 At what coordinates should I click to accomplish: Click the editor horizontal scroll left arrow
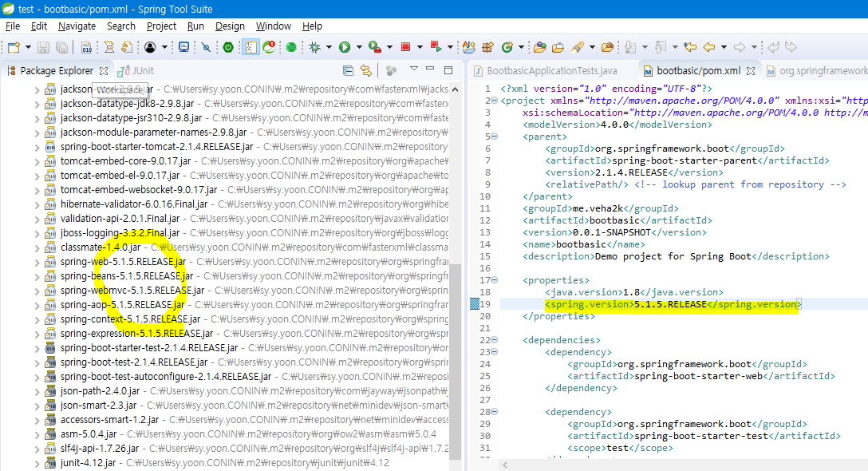[x=505, y=465]
